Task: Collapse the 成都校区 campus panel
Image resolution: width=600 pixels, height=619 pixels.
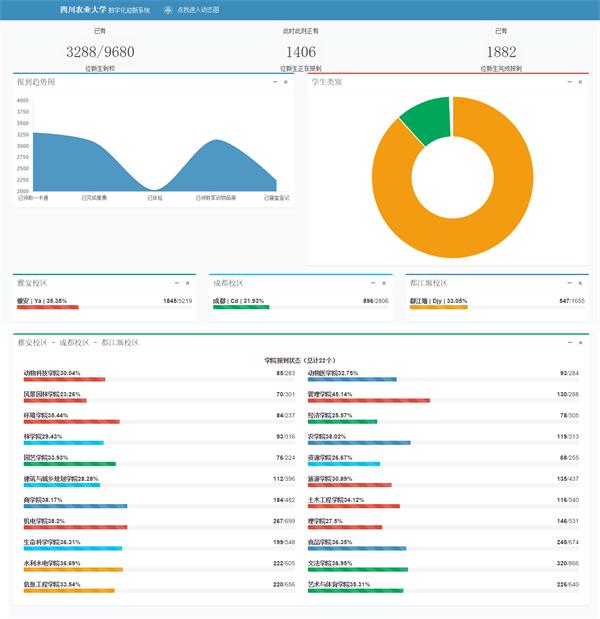Action: (x=373, y=283)
